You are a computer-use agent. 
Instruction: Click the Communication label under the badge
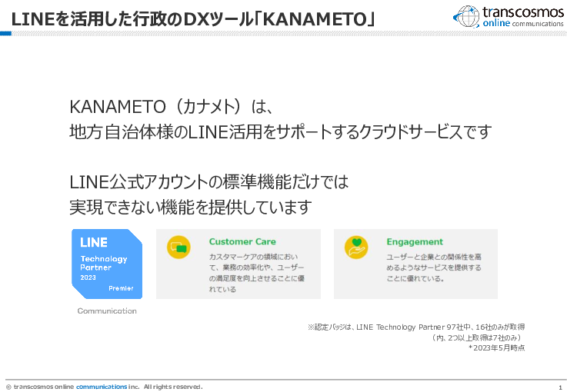pyautogui.click(x=107, y=311)
